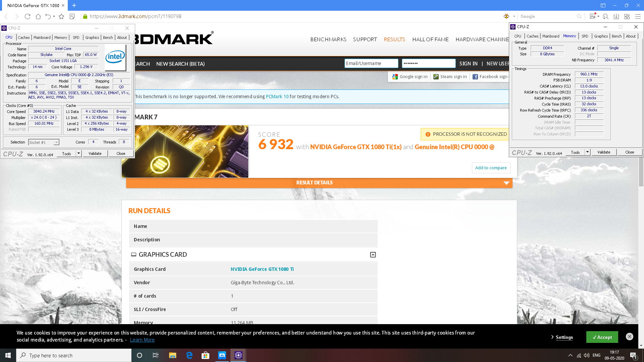Click the browser address bar URL
Image resolution: width=644 pixels, height=362 pixels.
(136, 16)
